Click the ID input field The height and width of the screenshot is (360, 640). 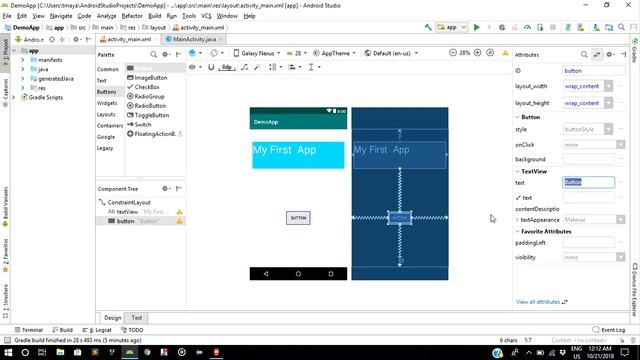coord(593,71)
